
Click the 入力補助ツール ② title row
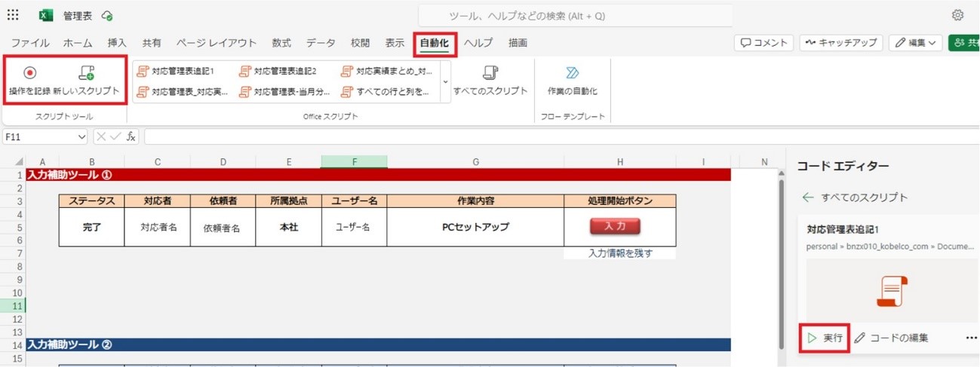(378, 344)
